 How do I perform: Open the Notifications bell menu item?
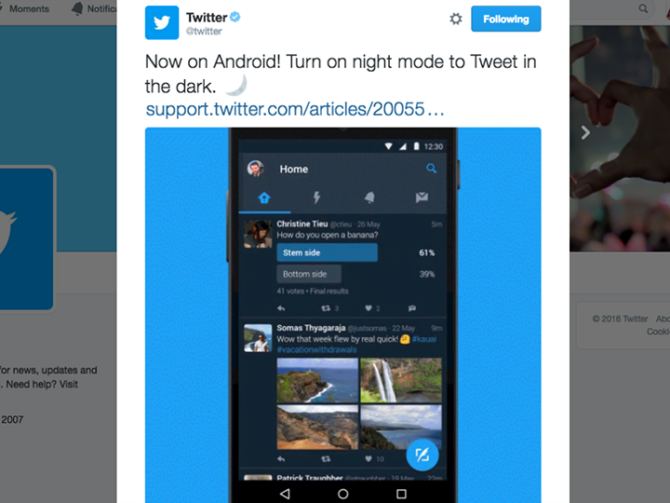click(x=94, y=9)
